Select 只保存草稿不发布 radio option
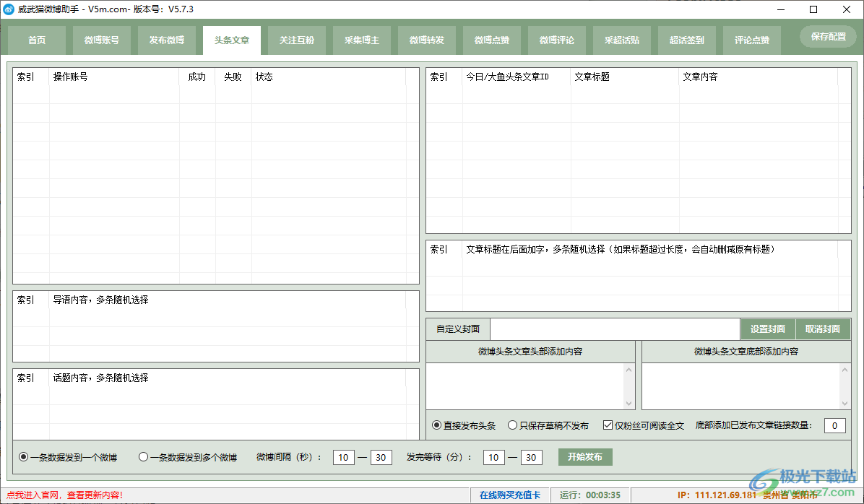 click(x=548, y=425)
